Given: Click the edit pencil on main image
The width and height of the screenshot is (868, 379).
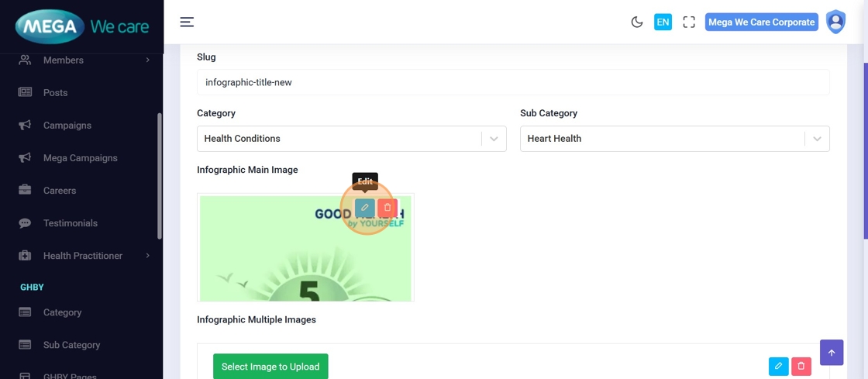Looking at the screenshot, I should coord(365,208).
